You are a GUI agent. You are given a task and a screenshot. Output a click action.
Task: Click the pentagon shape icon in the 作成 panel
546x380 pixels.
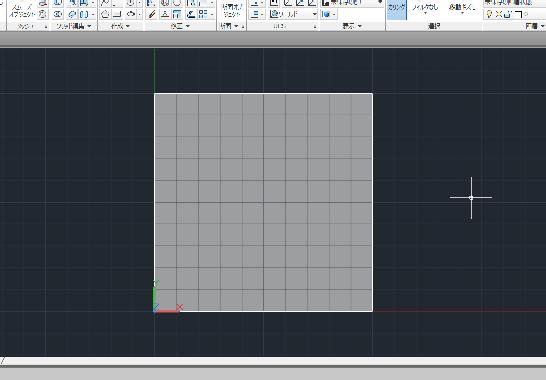105,14
